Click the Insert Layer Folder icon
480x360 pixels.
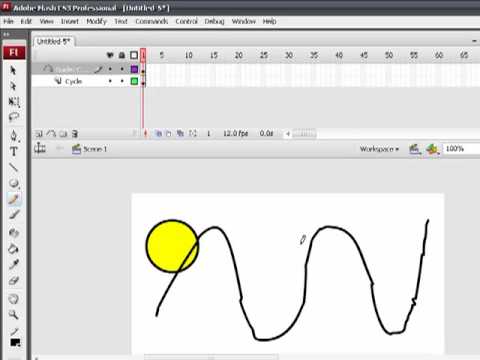point(63,134)
